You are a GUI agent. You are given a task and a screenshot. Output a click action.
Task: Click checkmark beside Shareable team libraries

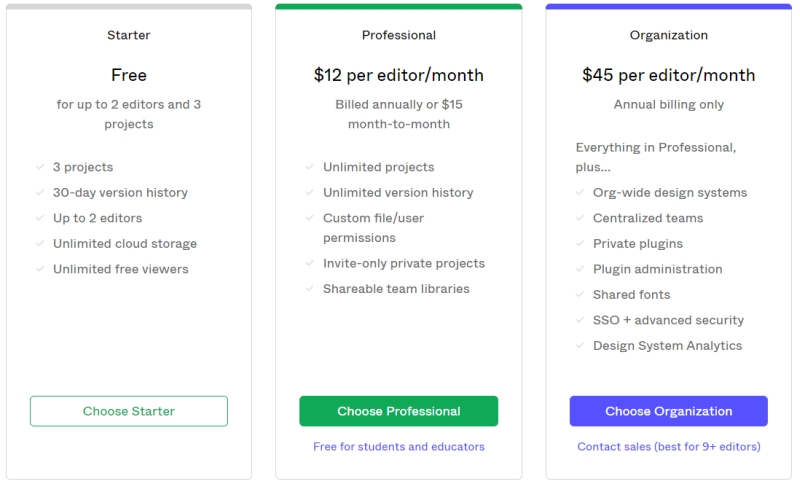(x=309, y=289)
